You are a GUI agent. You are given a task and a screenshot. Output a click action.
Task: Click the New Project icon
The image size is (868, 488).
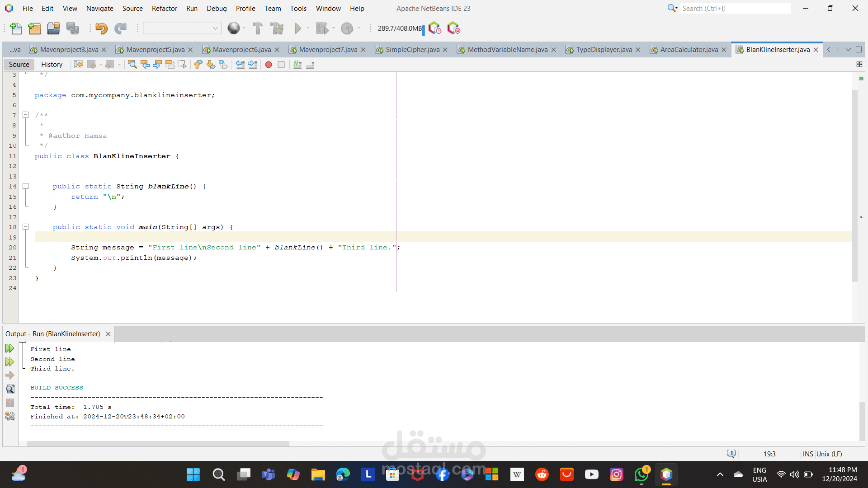point(34,28)
